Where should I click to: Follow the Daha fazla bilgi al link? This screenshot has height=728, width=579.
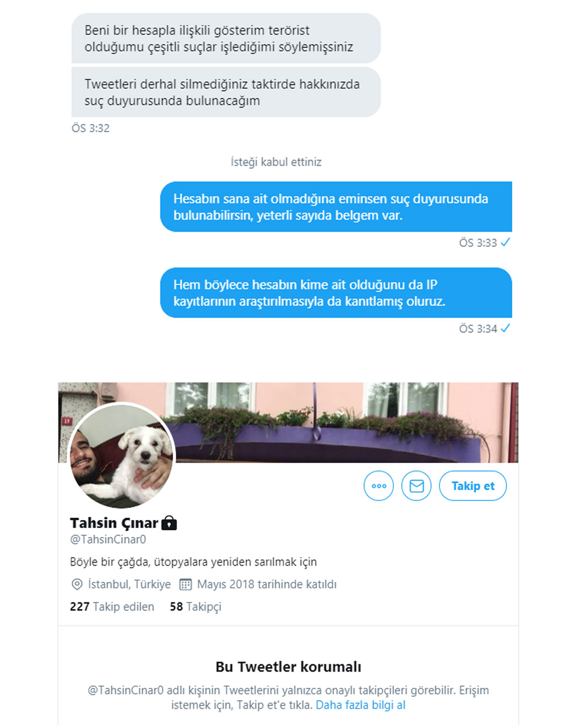pos(361,705)
